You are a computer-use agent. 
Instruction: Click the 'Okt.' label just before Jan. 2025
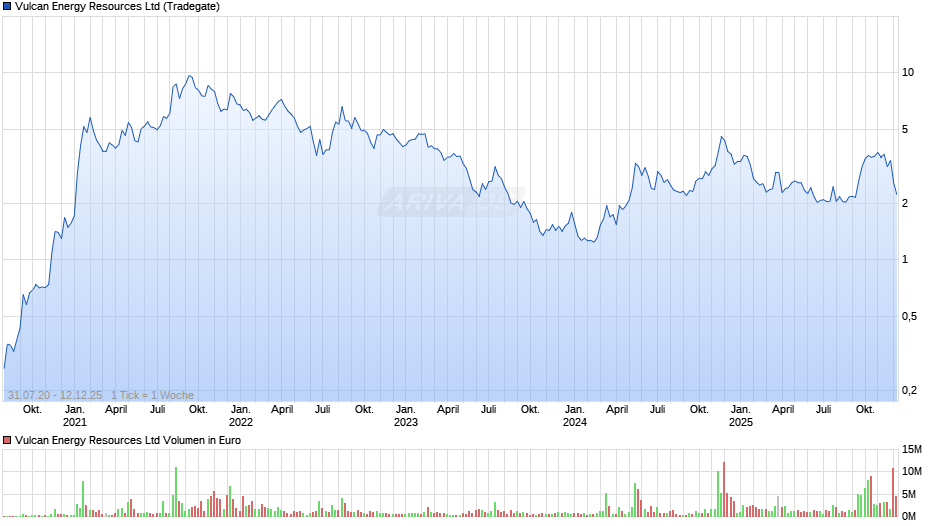(700, 410)
